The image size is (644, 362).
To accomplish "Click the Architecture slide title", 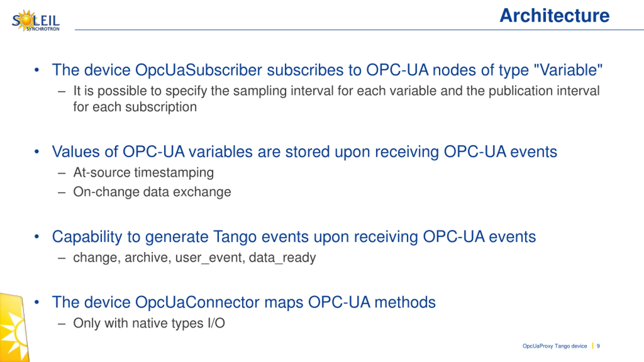I will point(554,16).
